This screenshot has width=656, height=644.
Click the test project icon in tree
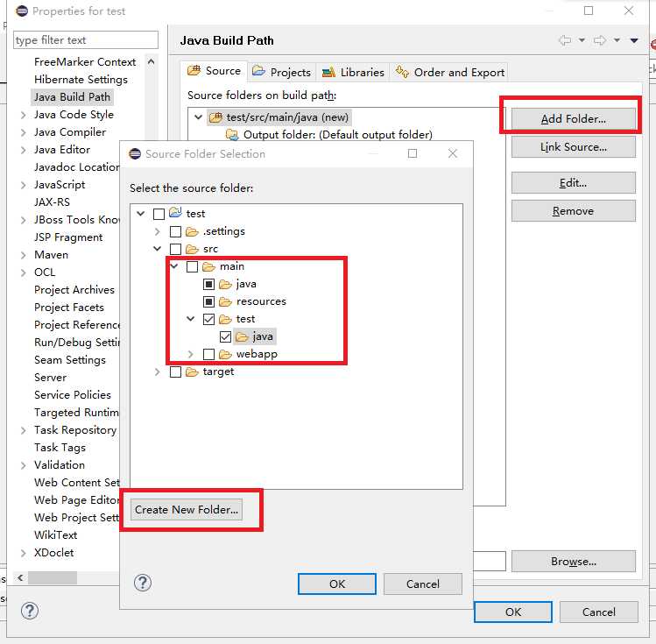click(x=175, y=213)
